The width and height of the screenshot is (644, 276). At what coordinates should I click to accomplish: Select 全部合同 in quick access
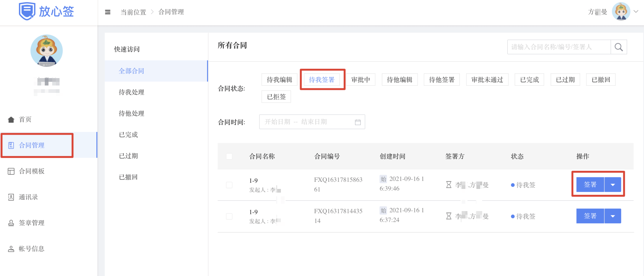pyautogui.click(x=156, y=71)
